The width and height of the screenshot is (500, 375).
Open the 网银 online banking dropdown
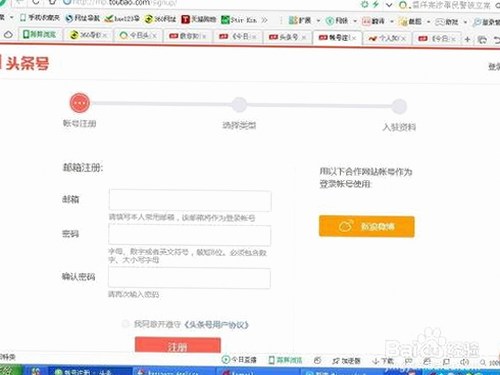click(x=341, y=21)
